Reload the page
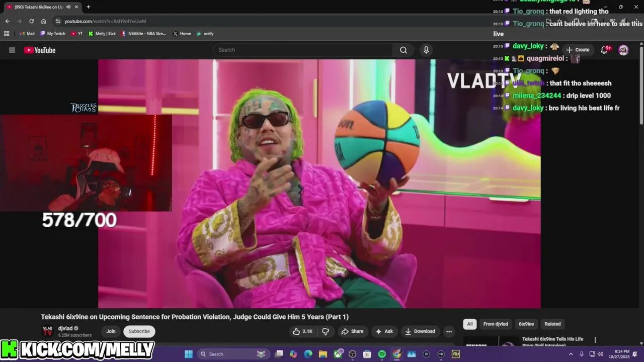The height and width of the screenshot is (362, 644). click(31, 21)
